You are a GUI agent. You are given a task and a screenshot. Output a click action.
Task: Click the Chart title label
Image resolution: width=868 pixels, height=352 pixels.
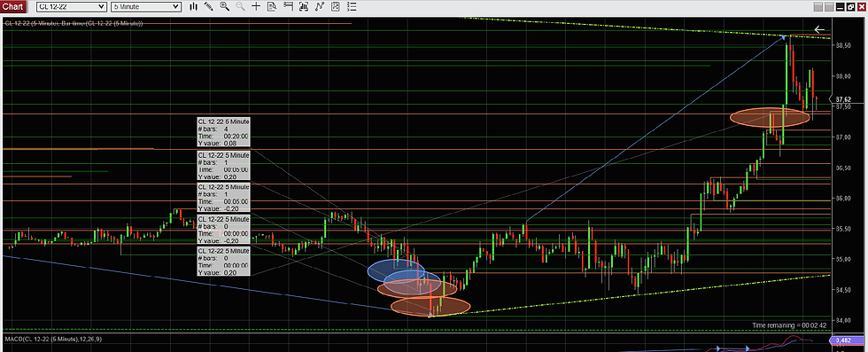(x=13, y=7)
